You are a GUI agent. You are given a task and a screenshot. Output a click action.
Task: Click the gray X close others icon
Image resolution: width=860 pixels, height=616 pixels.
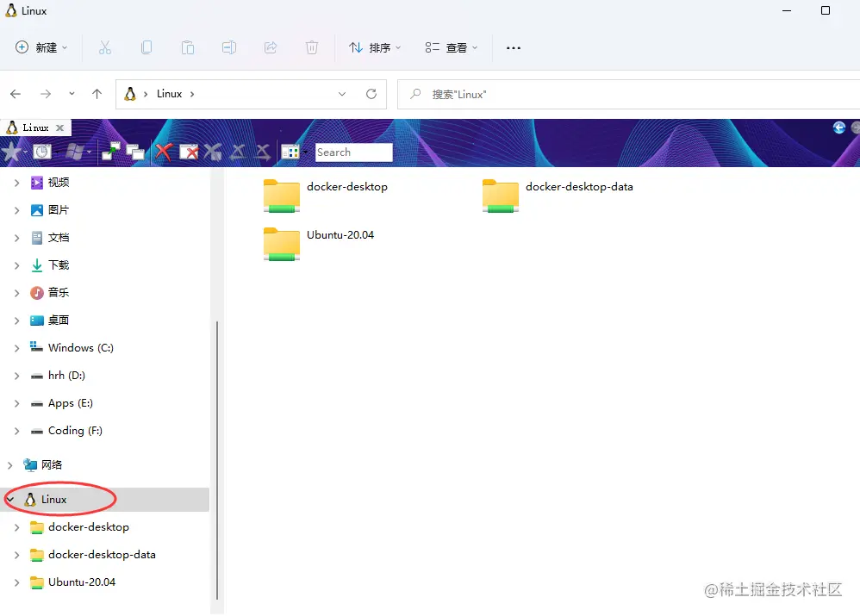pyautogui.click(x=213, y=152)
